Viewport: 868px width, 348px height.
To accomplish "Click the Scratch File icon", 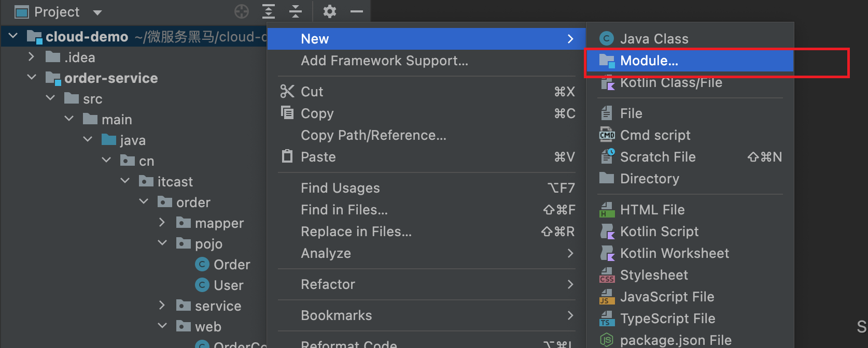I will pyautogui.click(x=607, y=157).
